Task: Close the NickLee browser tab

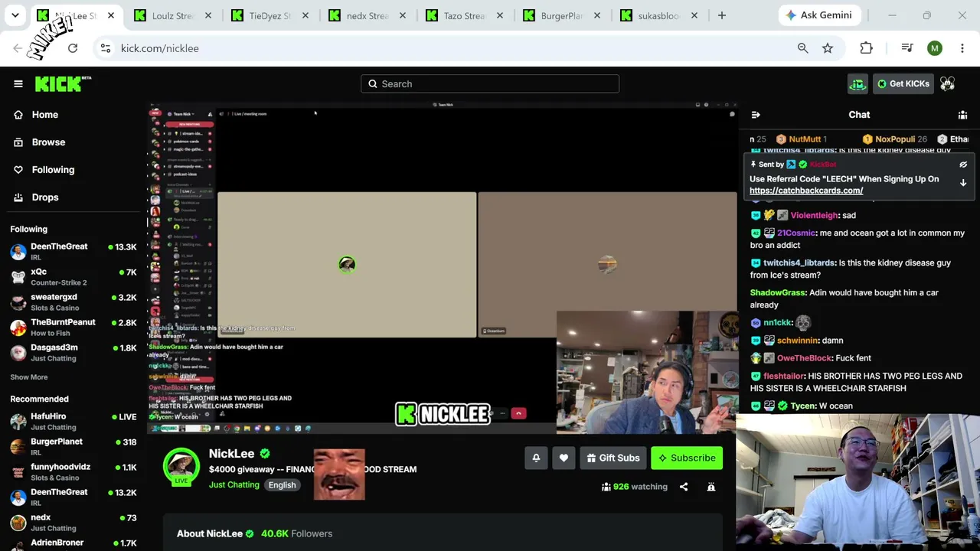Action: tap(111, 15)
